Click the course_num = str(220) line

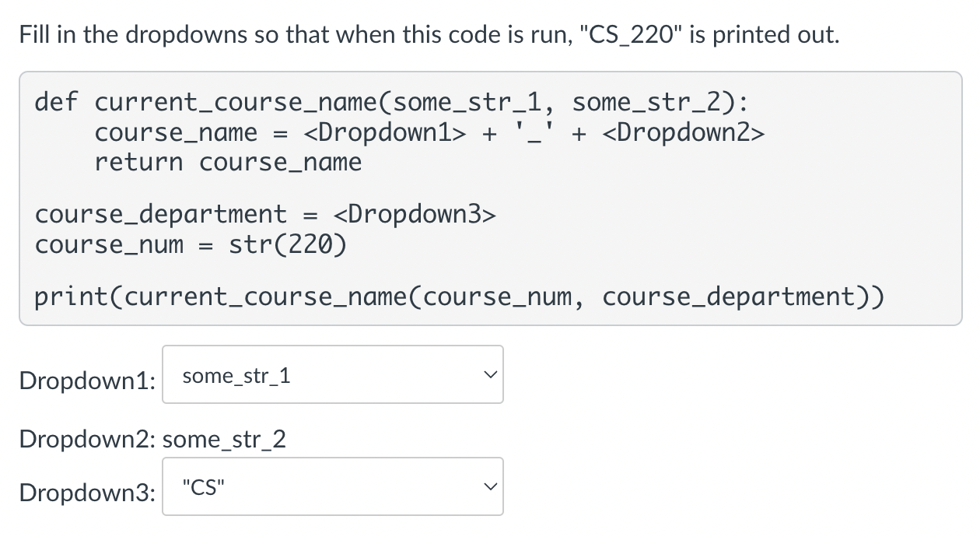pyautogui.click(x=191, y=244)
